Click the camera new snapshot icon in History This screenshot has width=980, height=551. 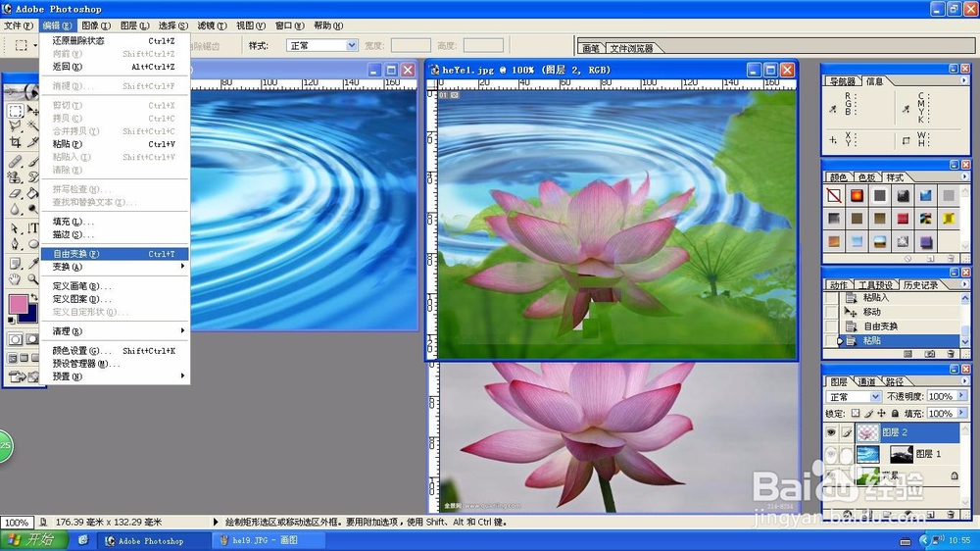point(930,353)
